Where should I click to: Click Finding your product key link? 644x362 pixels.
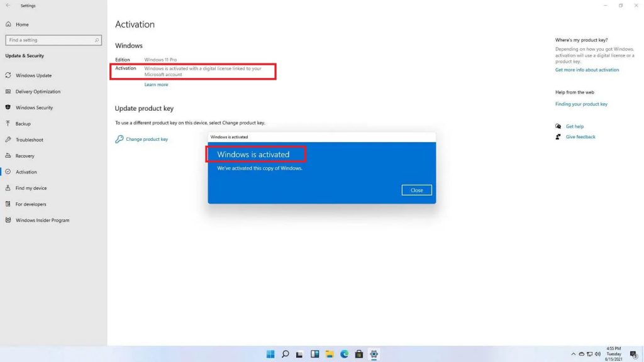click(581, 104)
